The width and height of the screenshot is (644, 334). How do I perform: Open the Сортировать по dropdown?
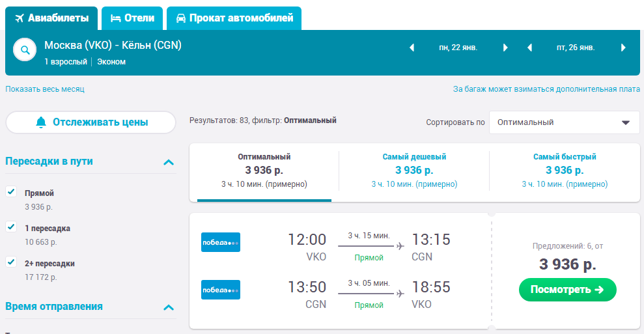(564, 122)
